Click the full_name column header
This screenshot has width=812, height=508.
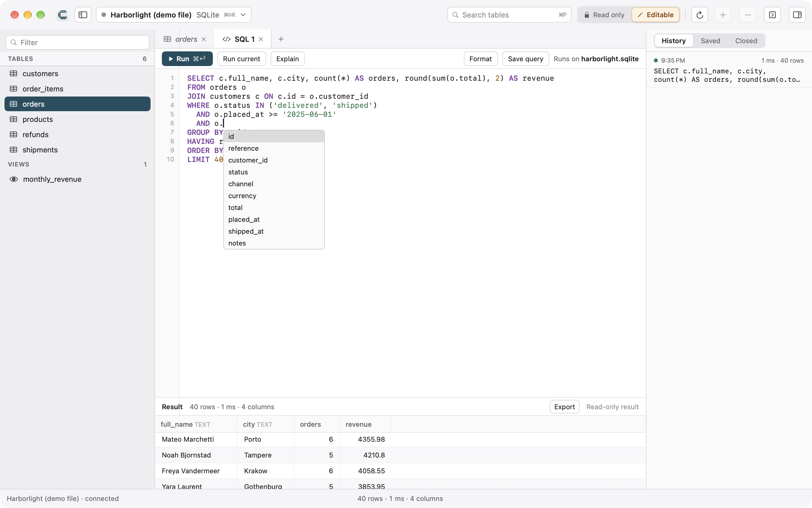[x=196, y=424]
